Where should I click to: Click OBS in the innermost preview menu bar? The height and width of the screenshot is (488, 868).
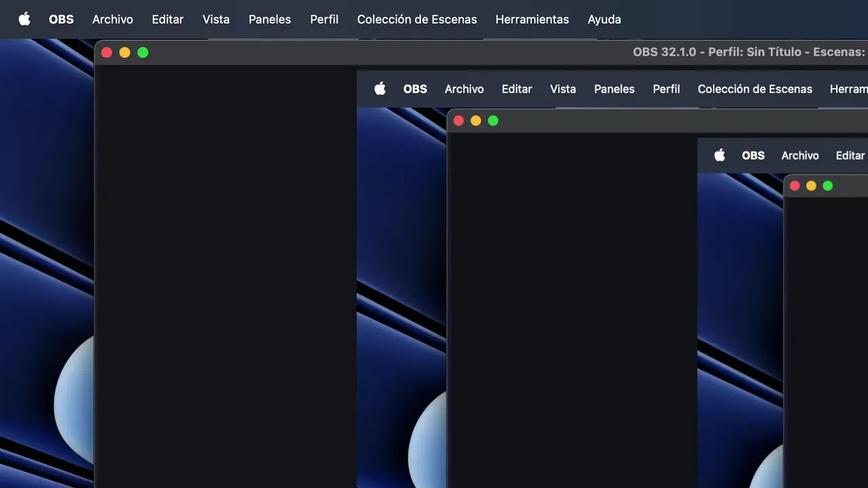[x=753, y=155]
